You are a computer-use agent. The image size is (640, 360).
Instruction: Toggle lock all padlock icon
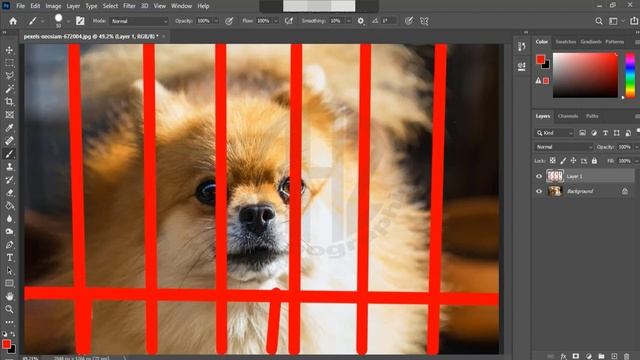[x=594, y=161]
